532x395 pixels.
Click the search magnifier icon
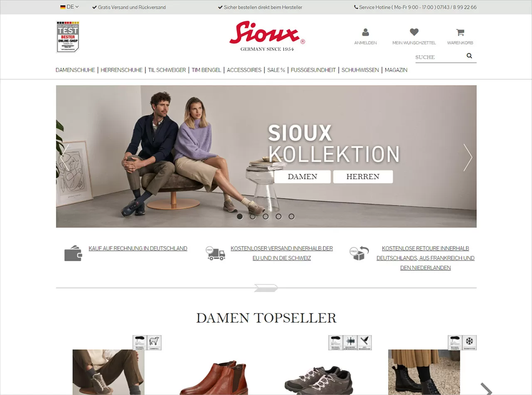coord(469,56)
